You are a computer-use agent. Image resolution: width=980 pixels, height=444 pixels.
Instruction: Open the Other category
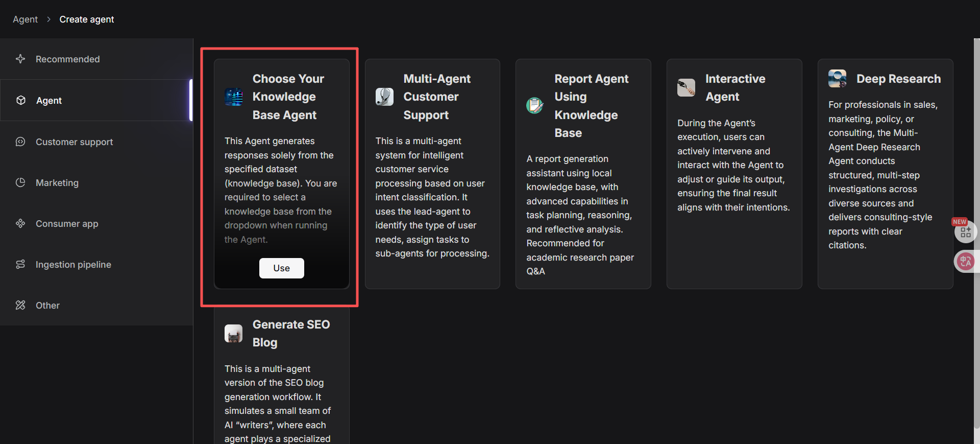[x=96, y=305]
